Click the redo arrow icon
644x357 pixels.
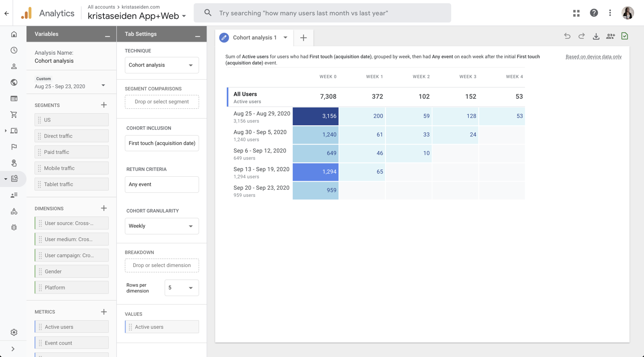[x=581, y=36]
